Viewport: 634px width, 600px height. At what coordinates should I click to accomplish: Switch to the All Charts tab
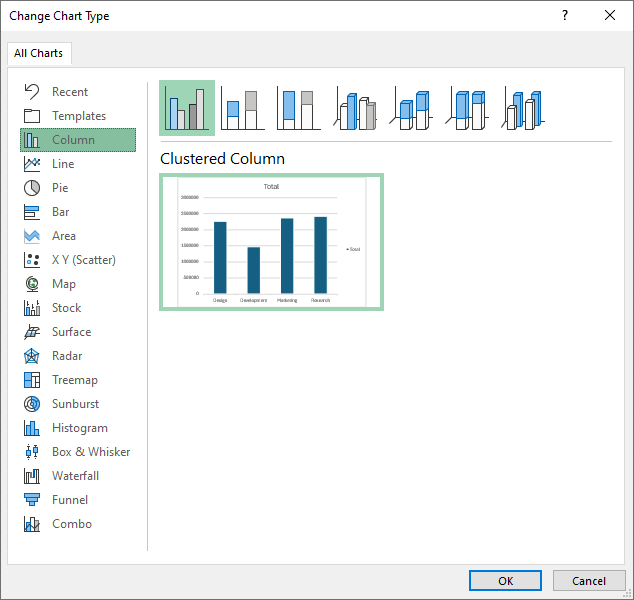(39, 53)
